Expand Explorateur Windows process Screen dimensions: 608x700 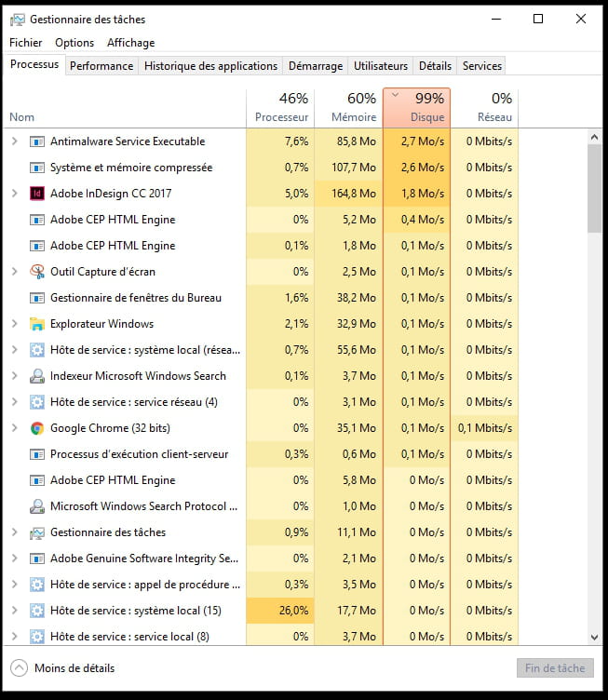tap(14, 324)
